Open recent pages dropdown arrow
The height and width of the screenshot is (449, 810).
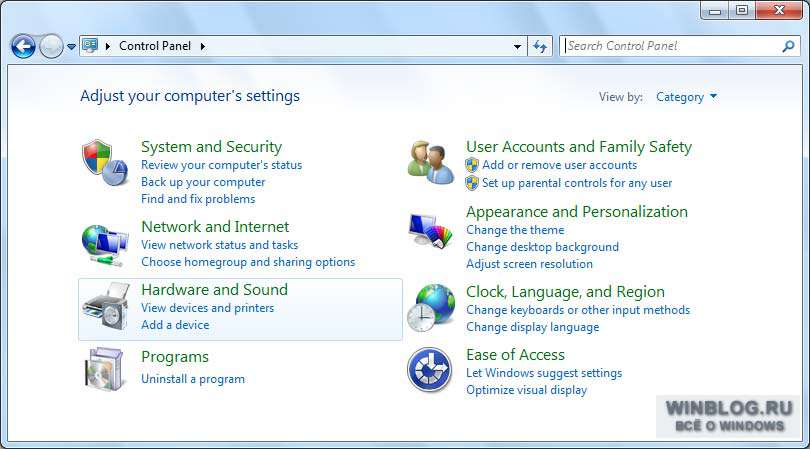pyautogui.click(x=71, y=47)
